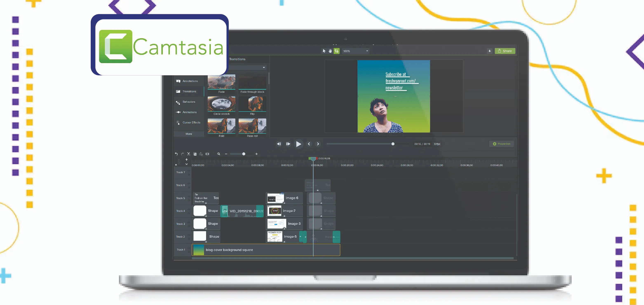
Task: Expand drawer on Track 4 Shape clip
Action: [x=206, y=216]
